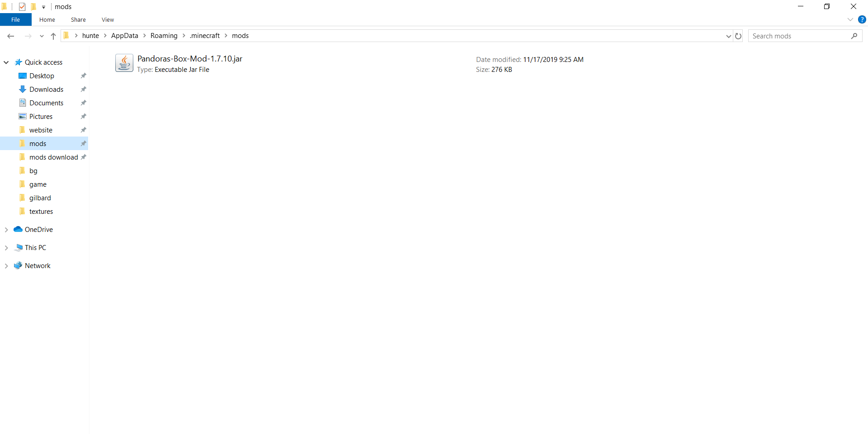Click the window system menu folder icon
The image size is (868, 434).
coord(5,7)
